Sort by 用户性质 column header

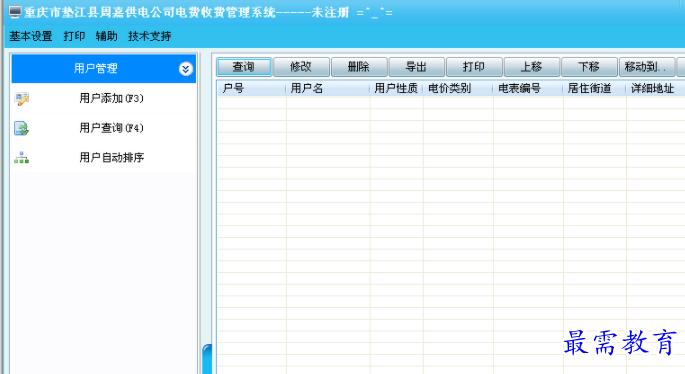point(397,89)
